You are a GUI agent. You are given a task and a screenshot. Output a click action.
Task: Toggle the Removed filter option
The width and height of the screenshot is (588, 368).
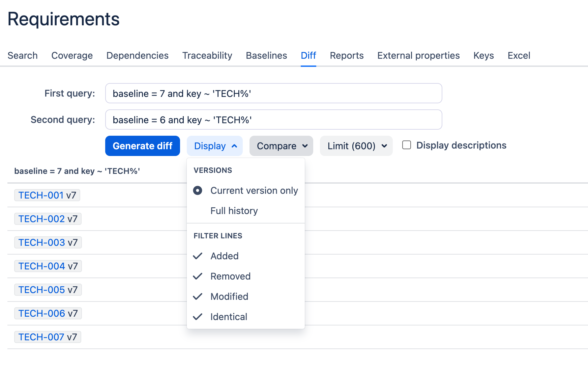coord(230,277)
